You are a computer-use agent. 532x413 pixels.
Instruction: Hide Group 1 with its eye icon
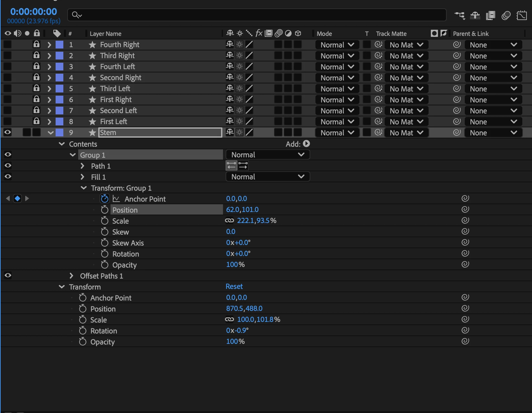(8, 154)
